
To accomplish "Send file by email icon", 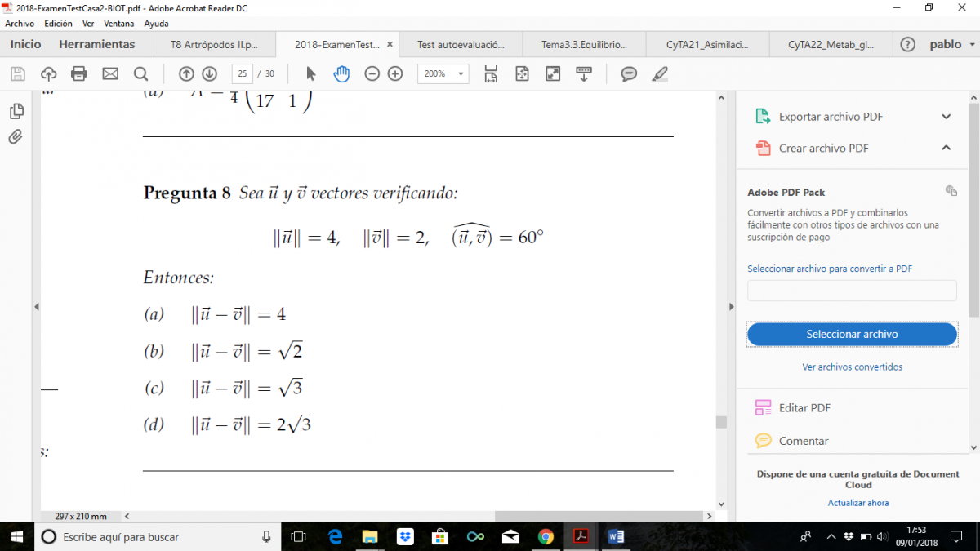I will (110, 74).
